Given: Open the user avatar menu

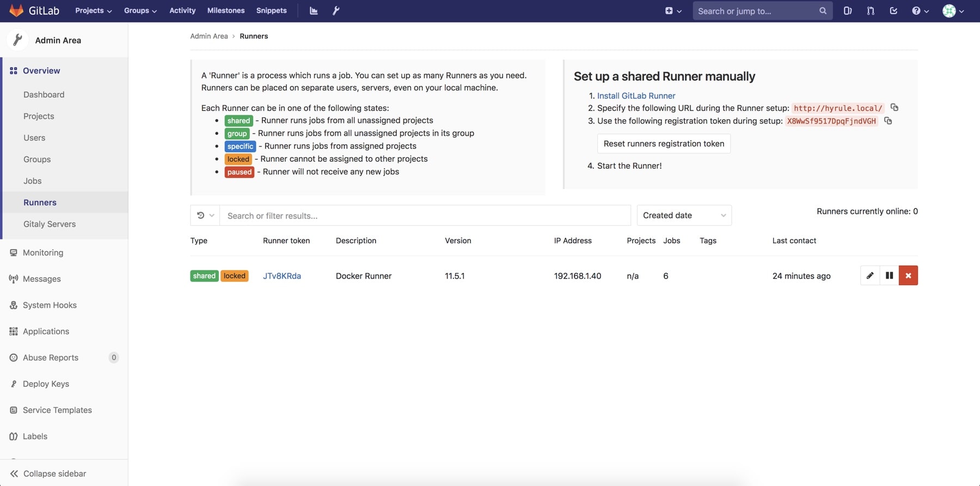Looking at the screenshot, I should (x=953, y=11).
